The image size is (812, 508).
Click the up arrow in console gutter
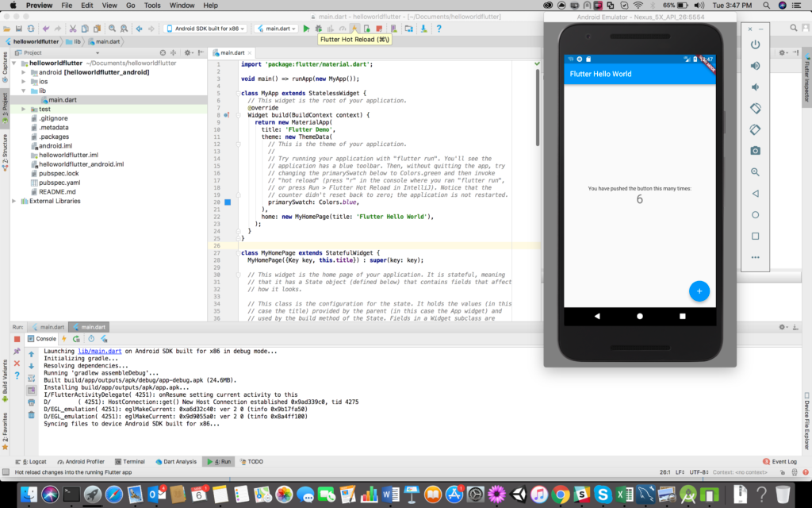31,354
